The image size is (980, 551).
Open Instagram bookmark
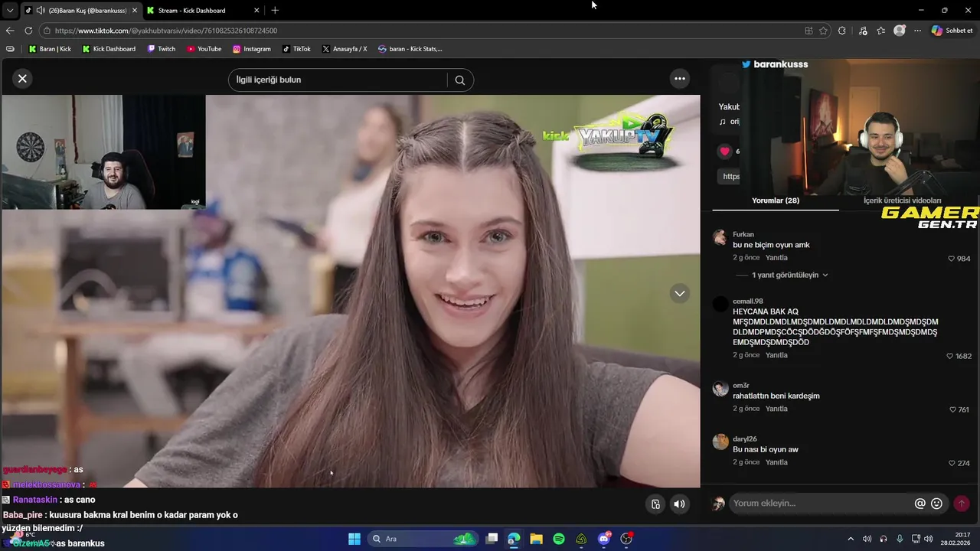(252, 49)
